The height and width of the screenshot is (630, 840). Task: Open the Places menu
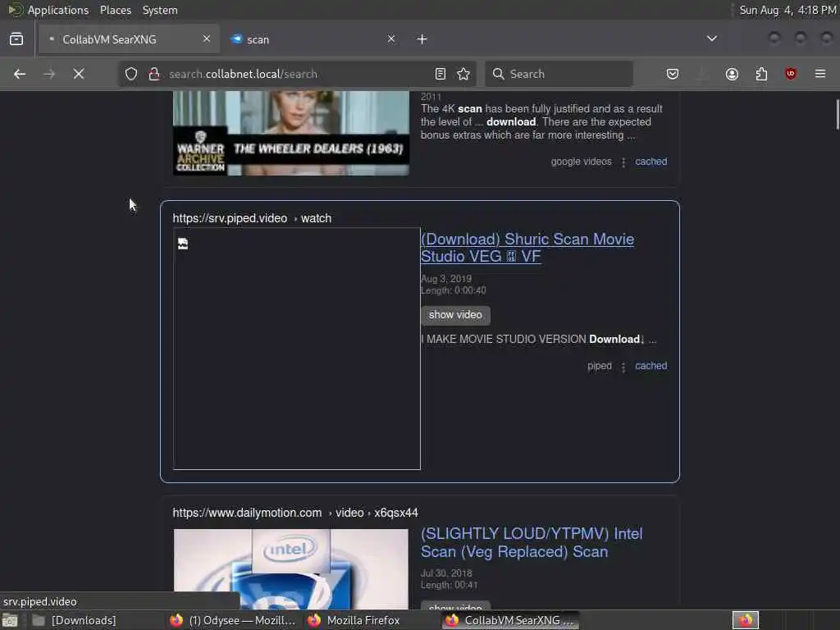116,10
